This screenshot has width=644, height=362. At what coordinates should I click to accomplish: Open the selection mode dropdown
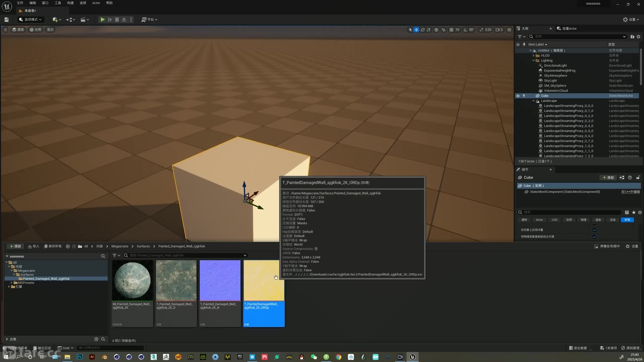pos(30,19)
